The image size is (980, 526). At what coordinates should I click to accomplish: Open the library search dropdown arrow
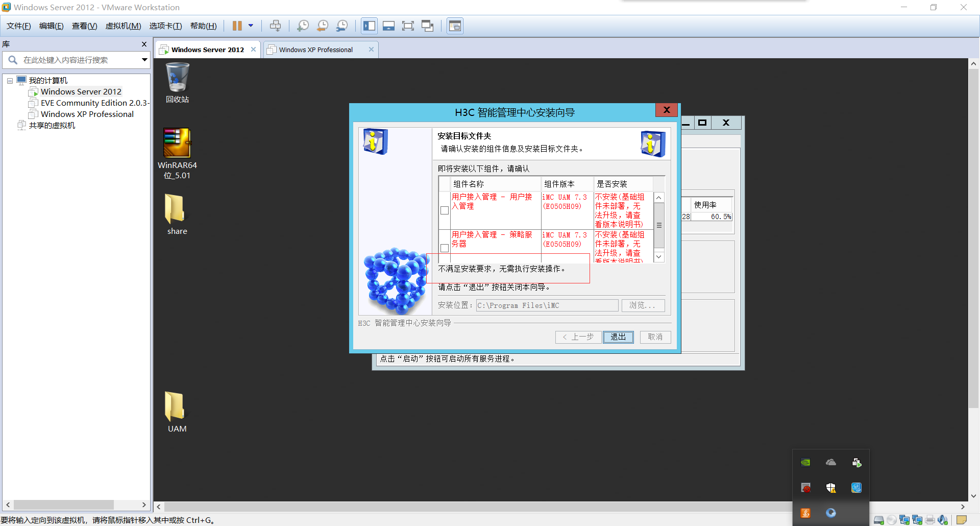click(x=144, y=60)
